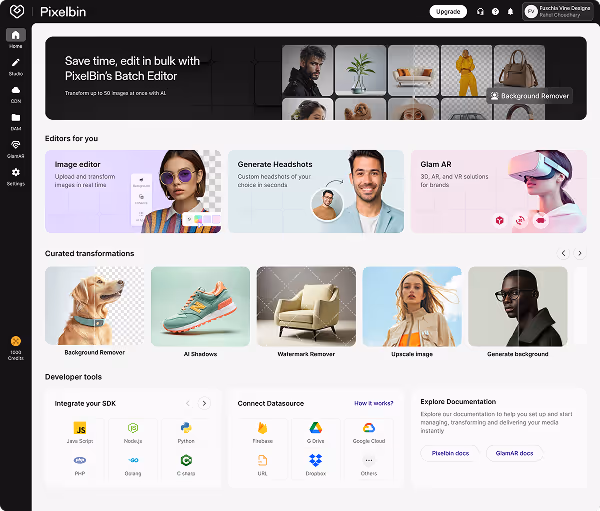Viewport: 600px width, 511px height.
Task: Open the GlamAR docs button
Action: [515, 453]
